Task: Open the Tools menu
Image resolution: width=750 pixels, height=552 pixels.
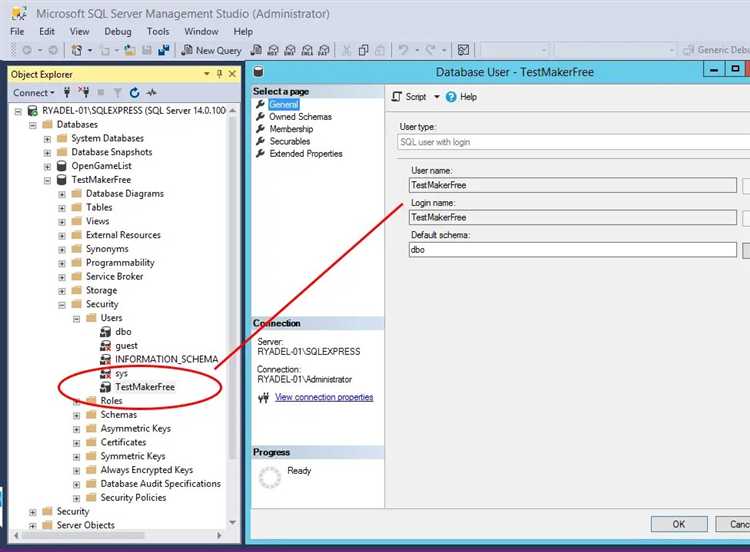Action: (x=158, y=31)
